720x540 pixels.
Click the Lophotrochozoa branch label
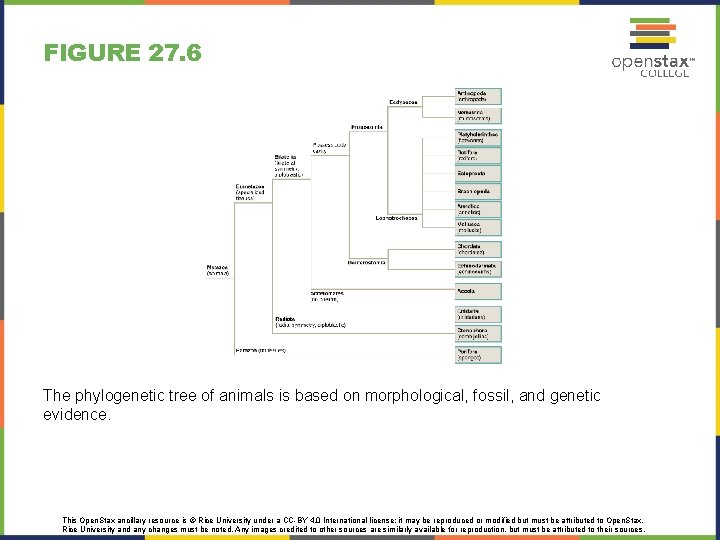[397, 218]
